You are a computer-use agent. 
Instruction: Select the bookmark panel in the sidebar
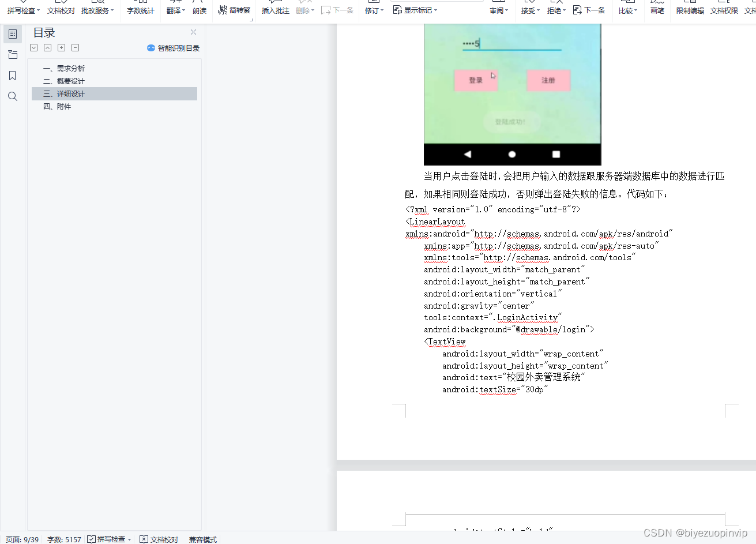click(13, 75)
